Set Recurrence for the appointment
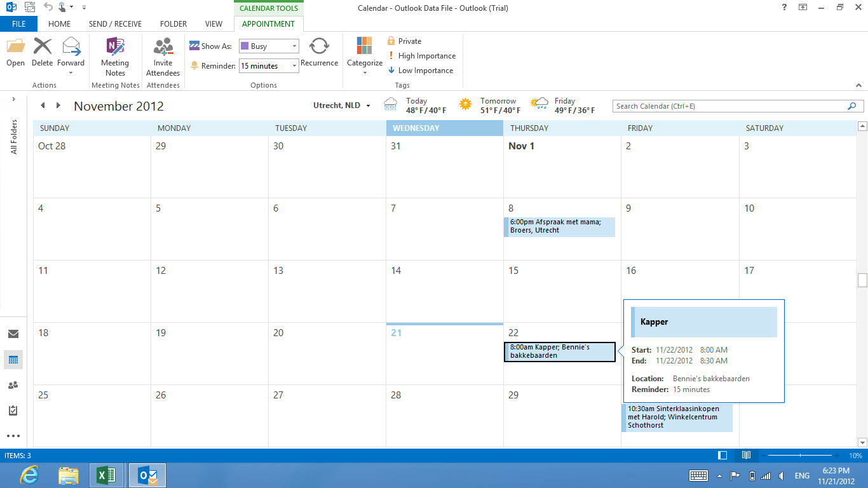 click(319, 46)
